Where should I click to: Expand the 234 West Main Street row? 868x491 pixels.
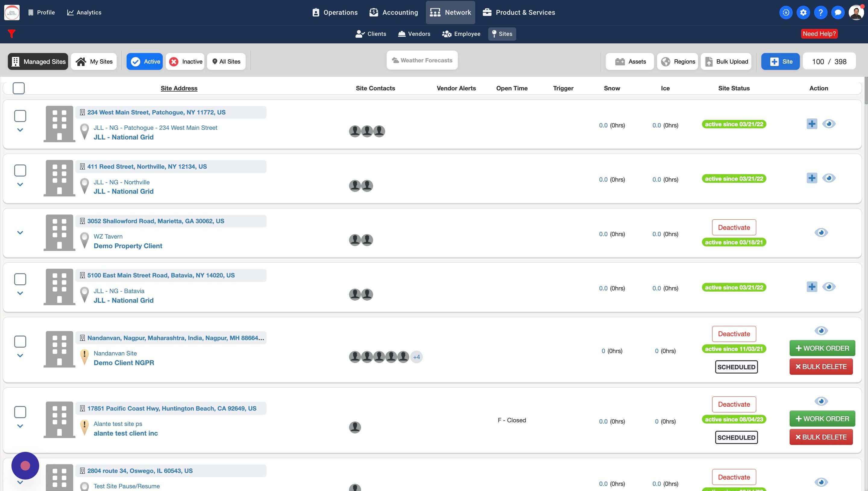tap(20, 130)
